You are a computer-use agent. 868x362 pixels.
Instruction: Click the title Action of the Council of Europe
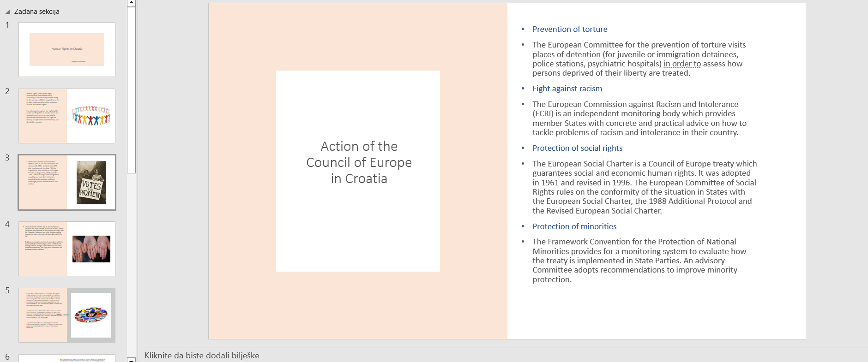tap(359, 162)
